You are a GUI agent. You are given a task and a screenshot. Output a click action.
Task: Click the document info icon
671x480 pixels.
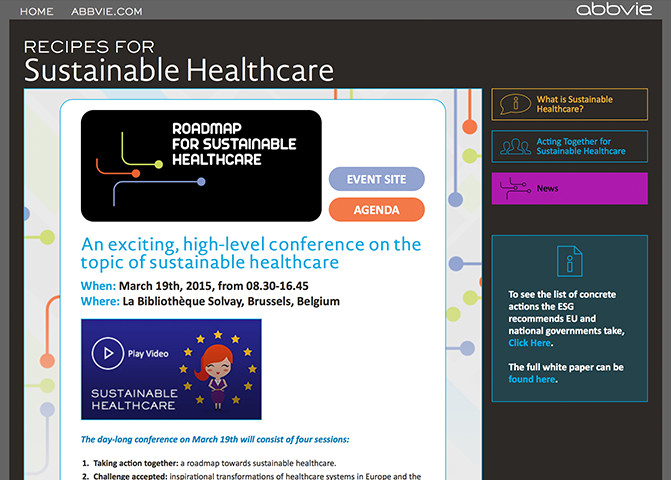pos(570,261)
